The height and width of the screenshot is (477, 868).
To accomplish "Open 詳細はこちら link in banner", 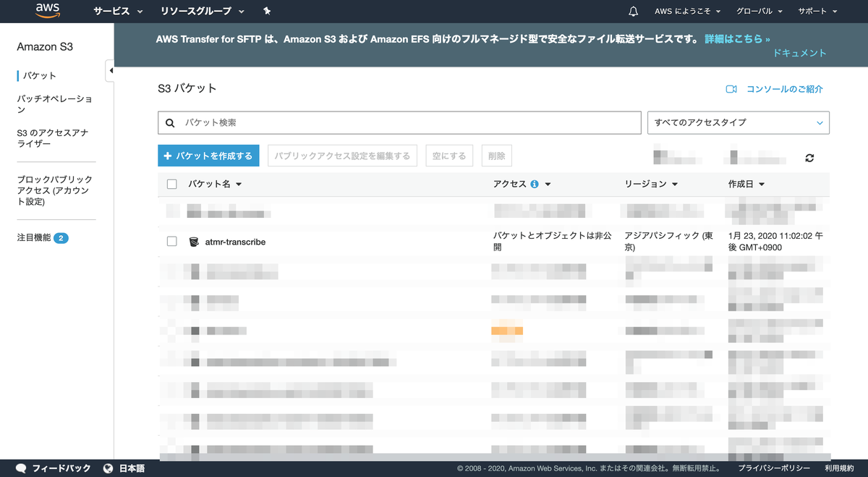I will point(738,39).
